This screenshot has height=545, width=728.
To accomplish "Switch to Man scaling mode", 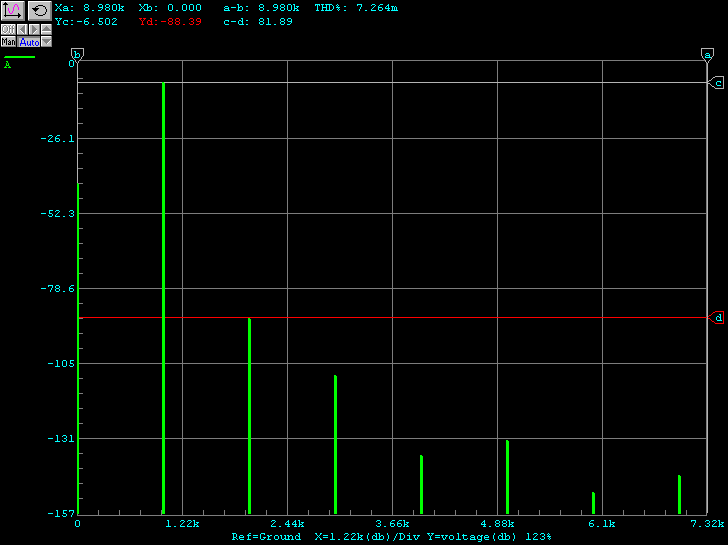I will 8,42.
